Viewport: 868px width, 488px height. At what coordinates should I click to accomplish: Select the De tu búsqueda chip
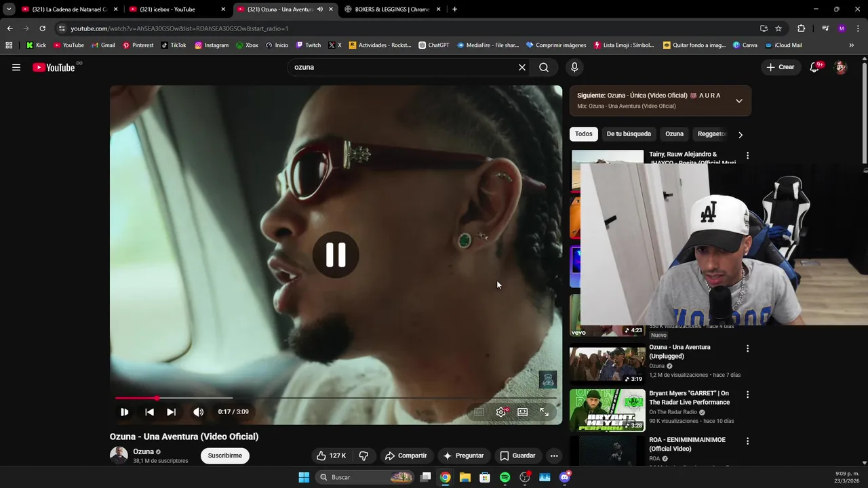click(x=629, y=134)
